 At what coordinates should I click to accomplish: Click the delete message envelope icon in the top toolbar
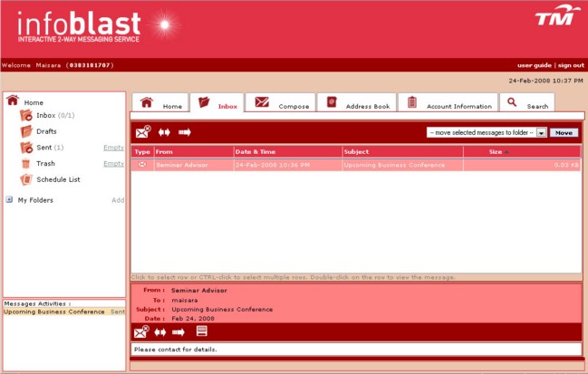click(x=143, y=132)
